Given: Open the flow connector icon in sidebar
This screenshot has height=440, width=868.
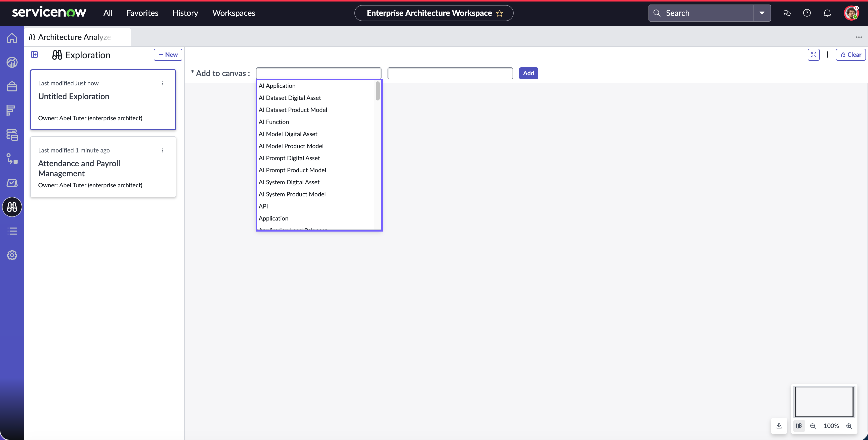Looking at the screenshot, I should [x=12, y=159].
